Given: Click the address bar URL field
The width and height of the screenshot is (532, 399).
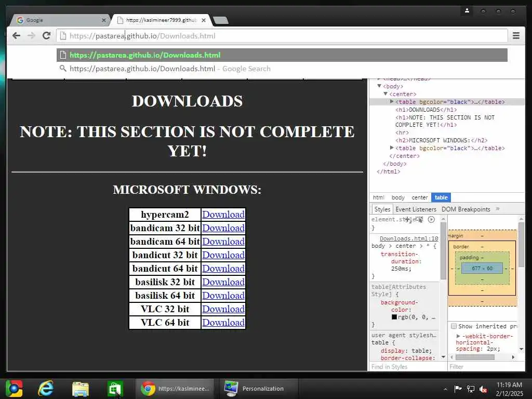Looking at the screenshot, I should click(282, 36).
